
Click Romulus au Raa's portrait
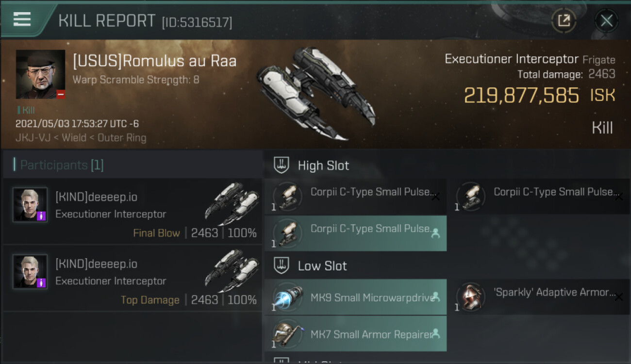(x=40, y=74)
